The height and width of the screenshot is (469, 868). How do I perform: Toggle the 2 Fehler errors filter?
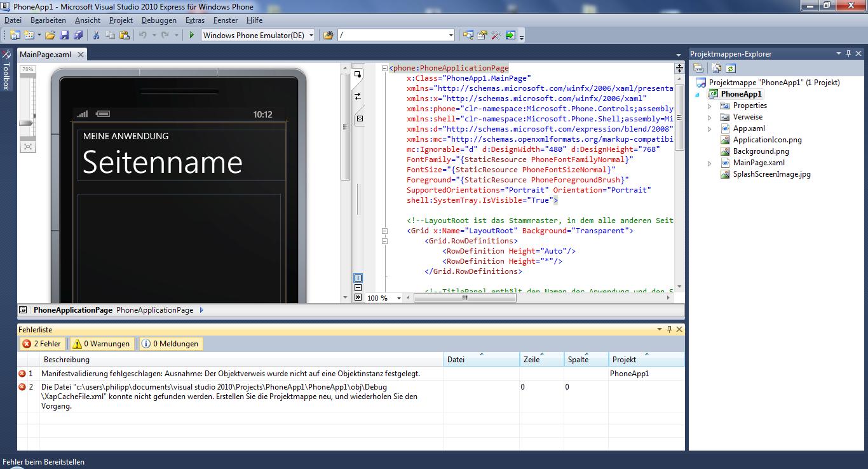tap(42, 344)
